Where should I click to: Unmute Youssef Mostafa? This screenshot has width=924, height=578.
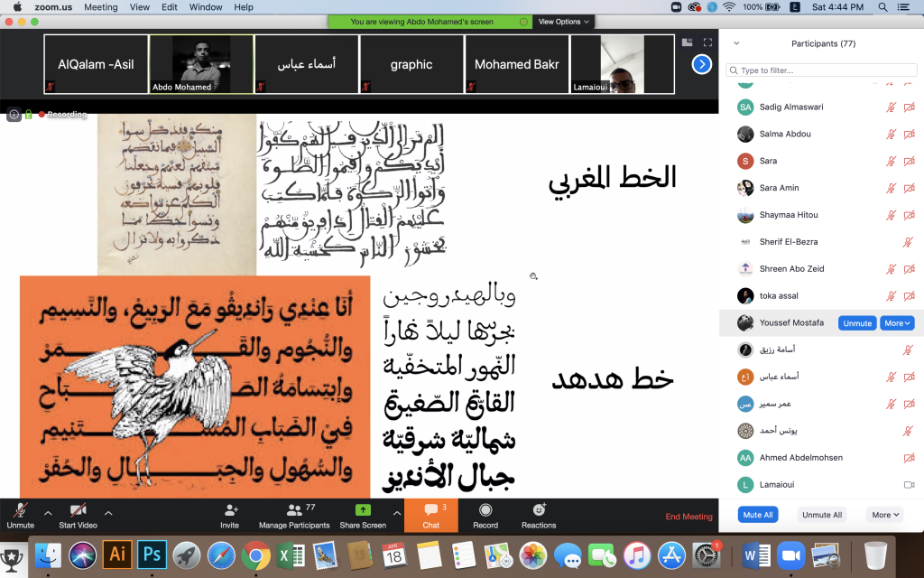click(857, 323)
